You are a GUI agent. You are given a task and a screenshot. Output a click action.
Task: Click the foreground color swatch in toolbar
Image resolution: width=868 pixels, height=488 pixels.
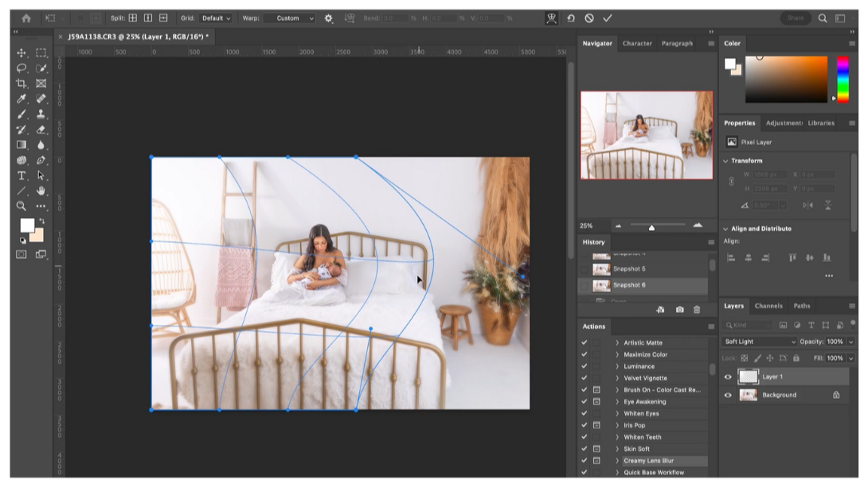click(26, 224)
